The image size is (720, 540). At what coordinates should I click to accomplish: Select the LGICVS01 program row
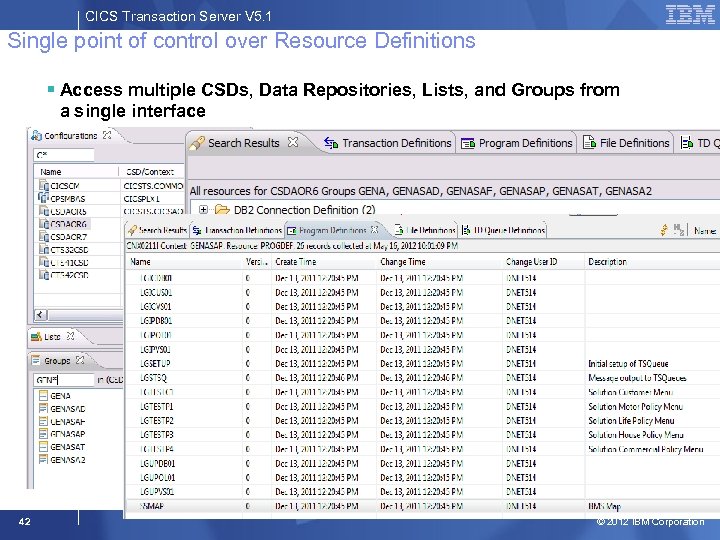pos(422,306)
